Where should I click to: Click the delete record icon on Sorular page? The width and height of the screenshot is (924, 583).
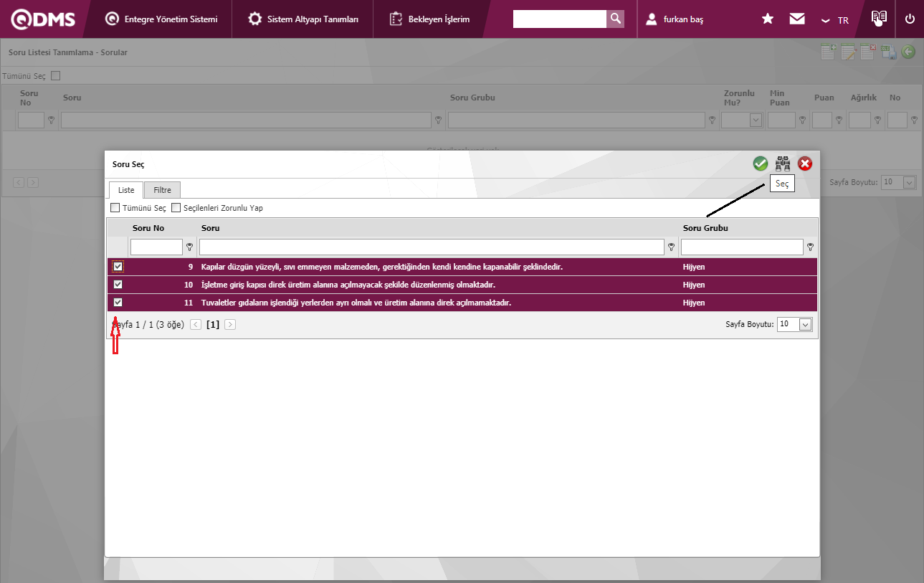(868, 52)
